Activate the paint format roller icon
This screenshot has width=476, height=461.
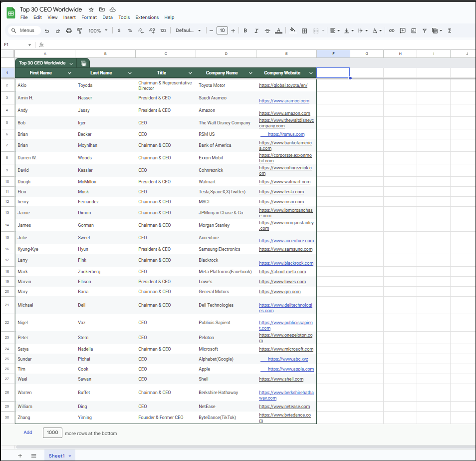tap(79, 30)
